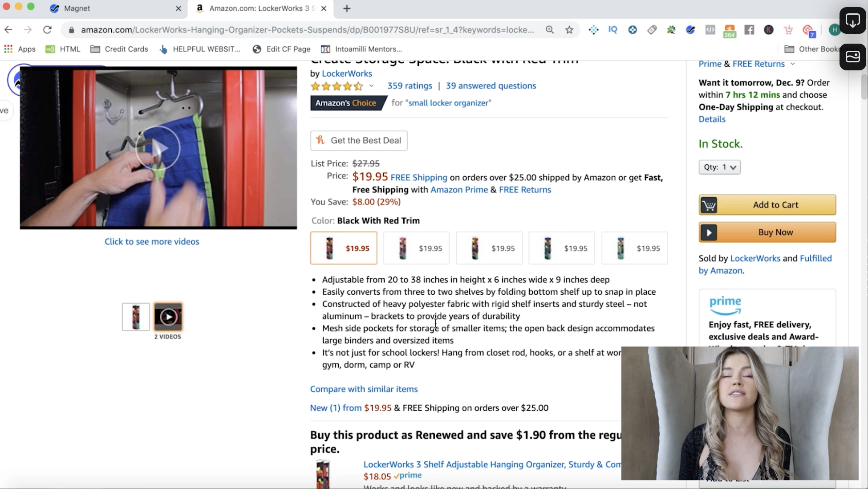The width and height of the screenshot is (868, 489).
Task: Open the Qty quantity dropdown
Action: 719,167
